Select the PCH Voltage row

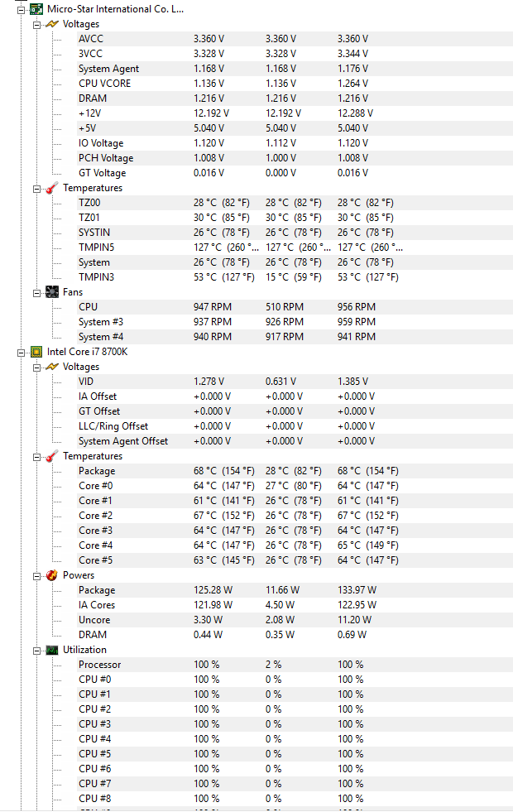295,158
